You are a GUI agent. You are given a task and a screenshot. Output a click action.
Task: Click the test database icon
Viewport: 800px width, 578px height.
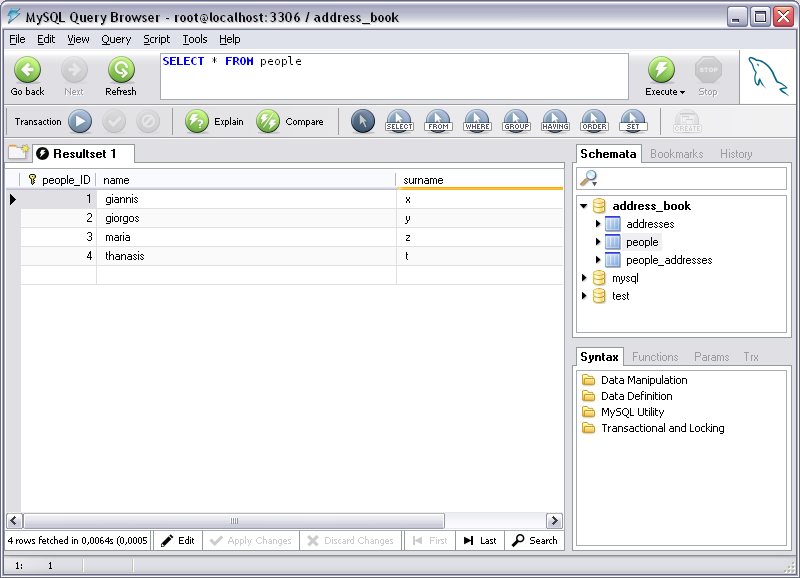tap(599, 296)
